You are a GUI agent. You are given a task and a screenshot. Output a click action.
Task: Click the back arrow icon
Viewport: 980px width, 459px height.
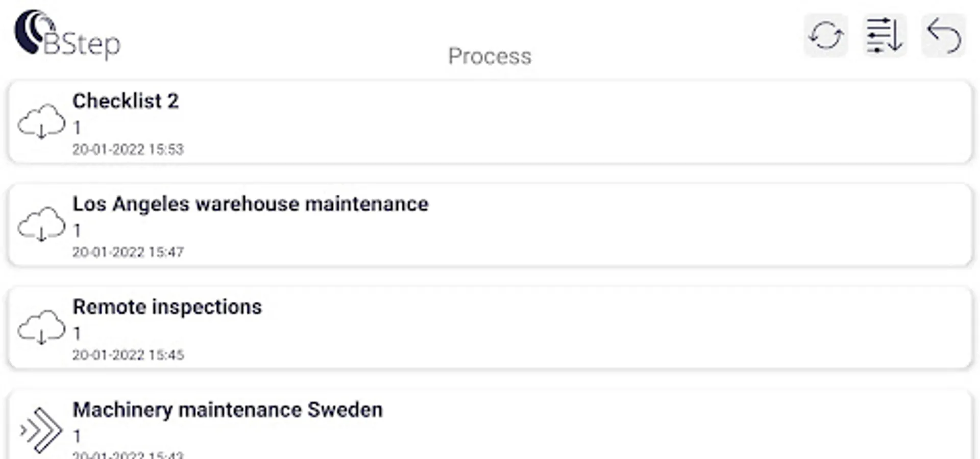click(943, 36)
